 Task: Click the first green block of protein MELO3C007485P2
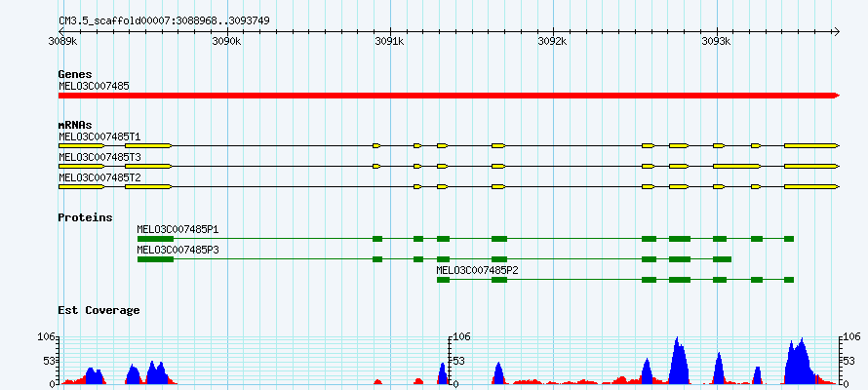click(x=443, y=280)
